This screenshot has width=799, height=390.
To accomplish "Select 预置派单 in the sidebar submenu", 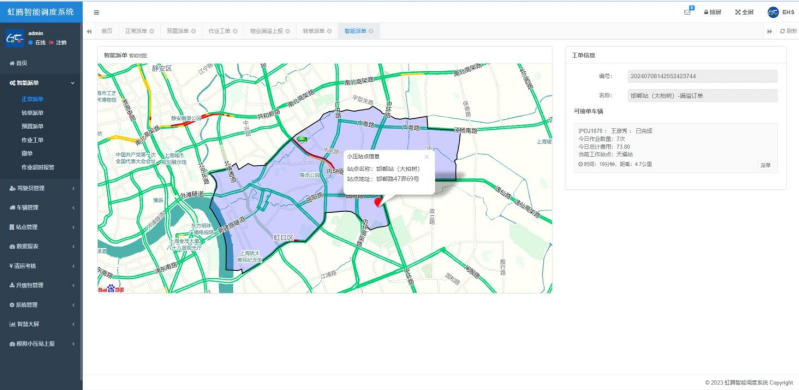I will pyautogui.click(x=33, y=126).
